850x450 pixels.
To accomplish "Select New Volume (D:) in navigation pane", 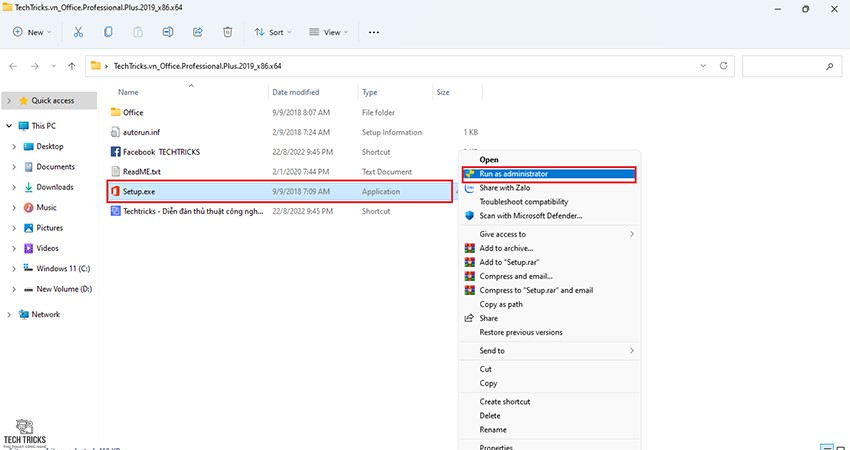I will (x=64, y=289).
